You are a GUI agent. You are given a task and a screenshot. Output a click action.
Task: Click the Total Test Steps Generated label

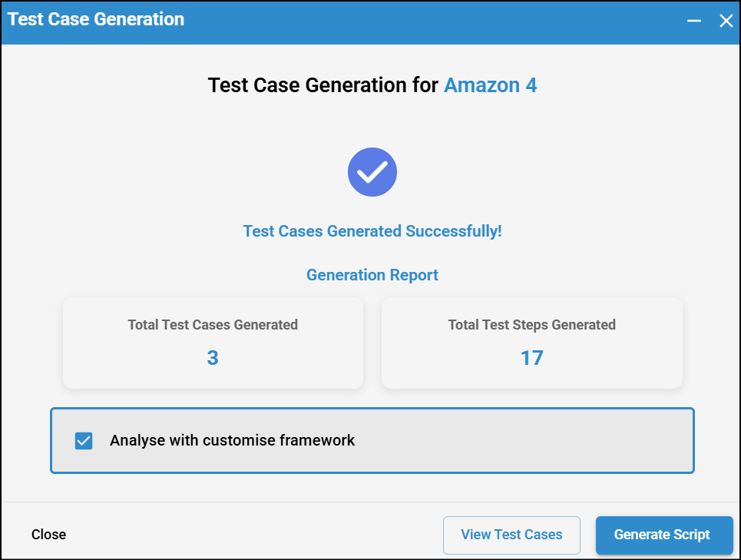(x=531, y=325)
